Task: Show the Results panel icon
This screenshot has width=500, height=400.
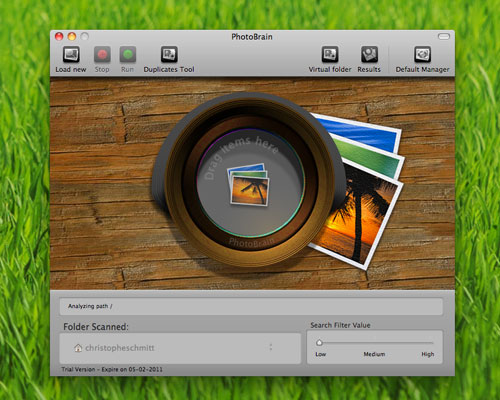Action: coord(369,55)
